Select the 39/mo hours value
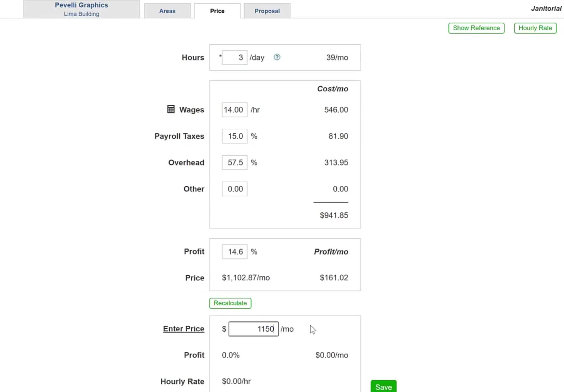 (337, 57)
